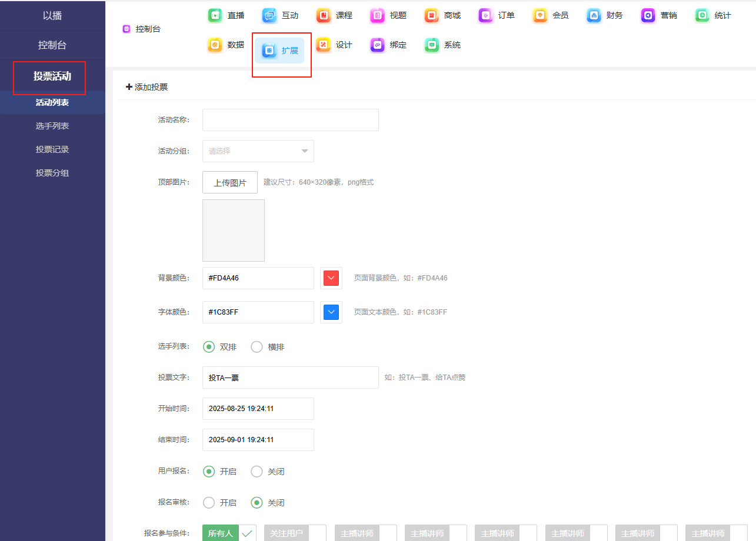Disable 用户报名 by choosing 关闭
The image size is (756, 541).
point(257,472)
